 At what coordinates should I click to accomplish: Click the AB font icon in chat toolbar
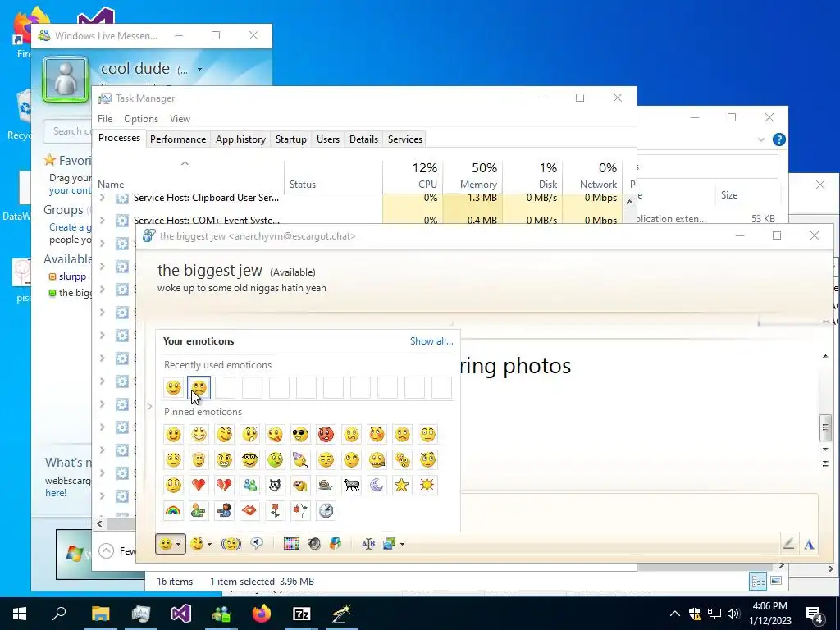point(368,544)
